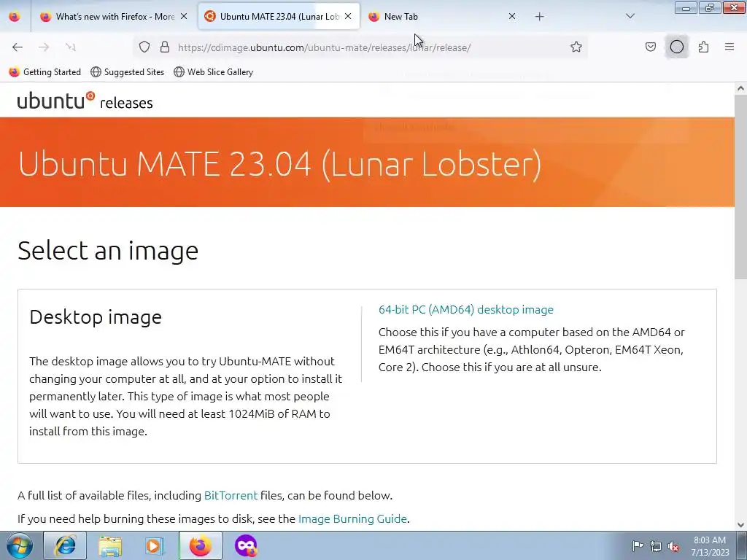
Task: Click the page scrollbar down arrow
Action: tap(740, 525)
